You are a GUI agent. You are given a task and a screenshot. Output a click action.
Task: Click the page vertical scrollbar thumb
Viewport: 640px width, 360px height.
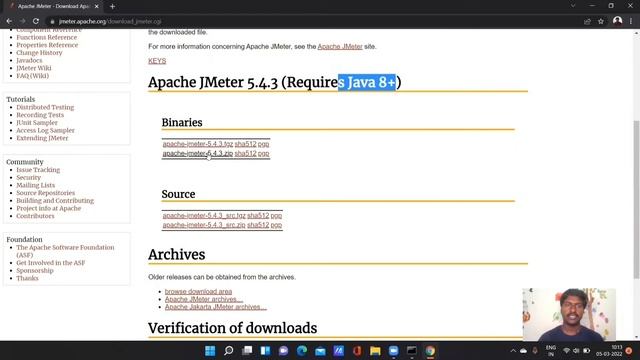tap(636, 200)
